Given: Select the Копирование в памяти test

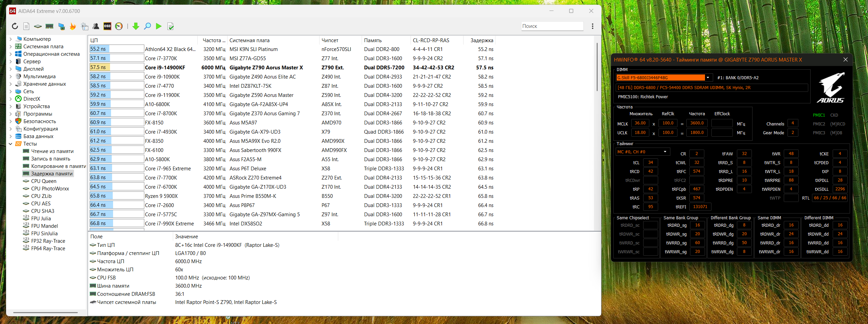Looking at the screenshot, I should click(x=59, y=166).
